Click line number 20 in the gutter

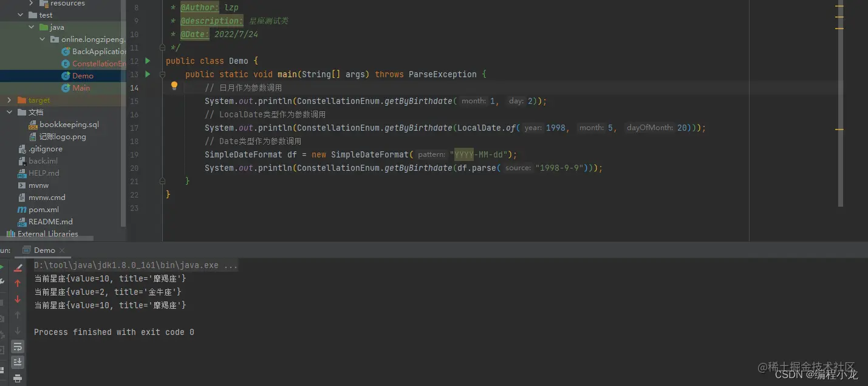134,168
